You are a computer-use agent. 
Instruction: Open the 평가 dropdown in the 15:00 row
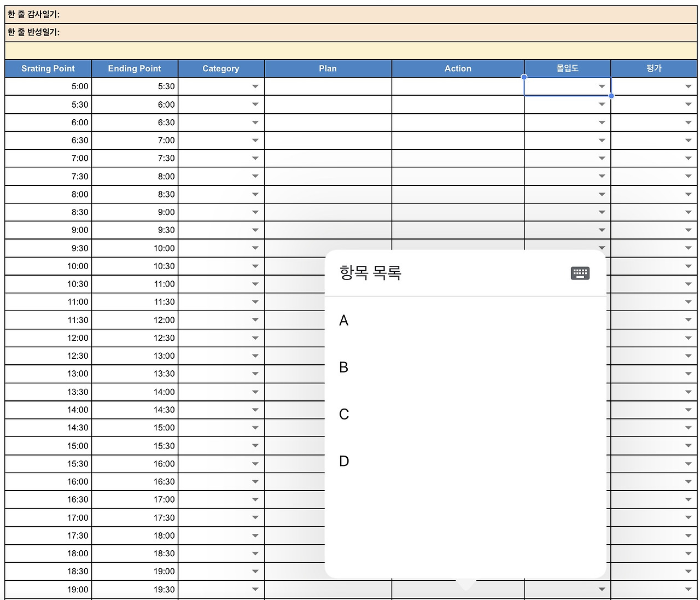[x=688, y=446]
